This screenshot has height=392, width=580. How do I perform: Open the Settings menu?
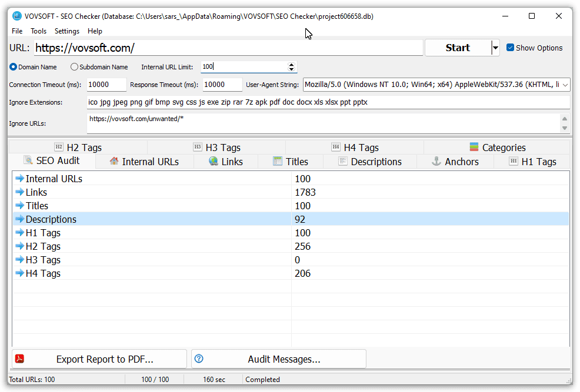[x=67, y=31]
